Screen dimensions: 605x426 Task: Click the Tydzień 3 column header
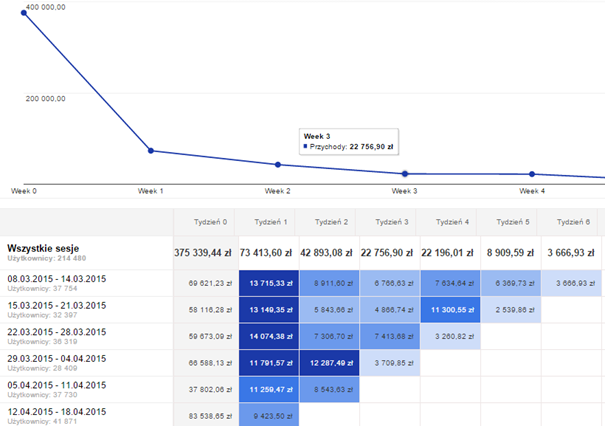point(389,221)
